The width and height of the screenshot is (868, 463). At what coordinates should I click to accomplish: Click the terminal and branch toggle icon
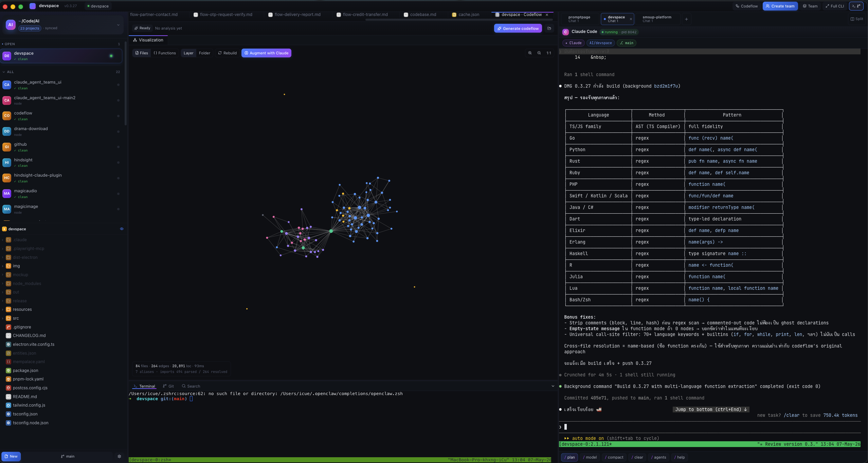[856, 6]
